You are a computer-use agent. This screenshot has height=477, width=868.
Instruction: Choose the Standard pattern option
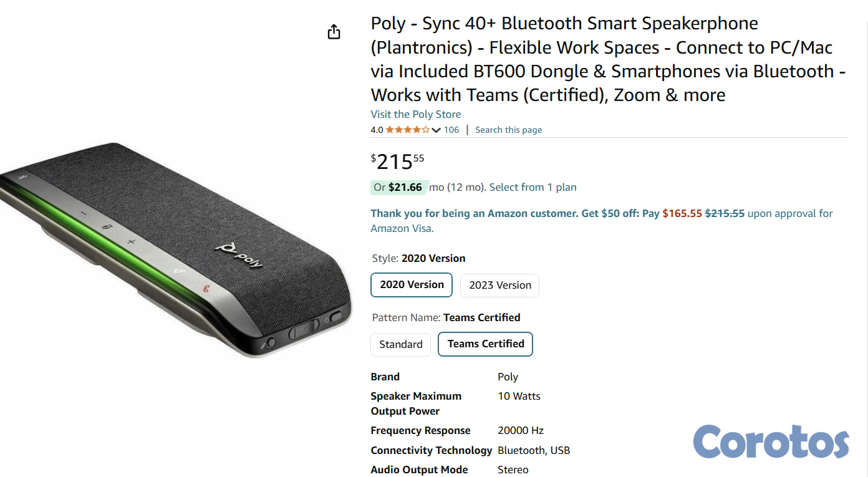400,344
